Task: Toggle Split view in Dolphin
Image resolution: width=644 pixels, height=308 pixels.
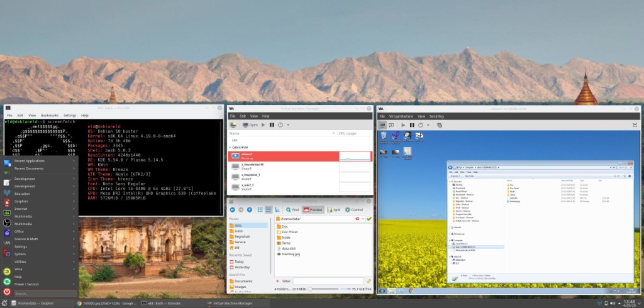Action: [334, 210]
